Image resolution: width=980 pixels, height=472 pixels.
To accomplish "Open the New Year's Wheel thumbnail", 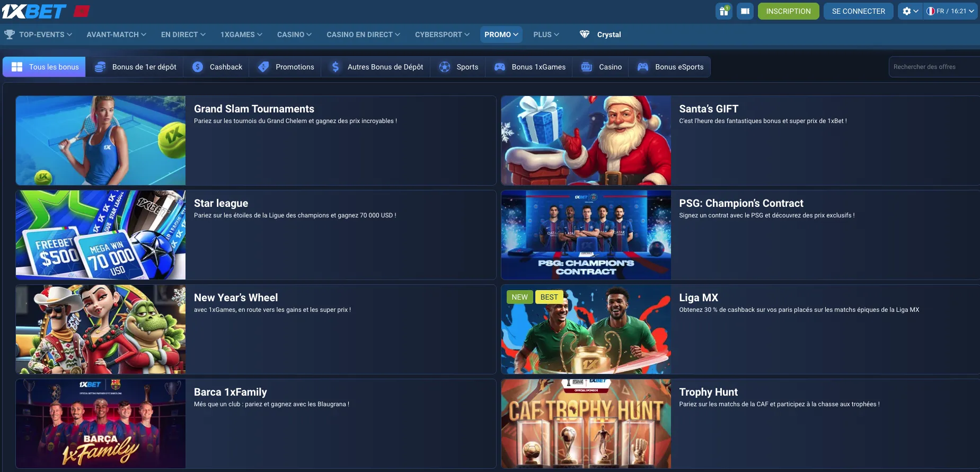I will click(101, 329).
